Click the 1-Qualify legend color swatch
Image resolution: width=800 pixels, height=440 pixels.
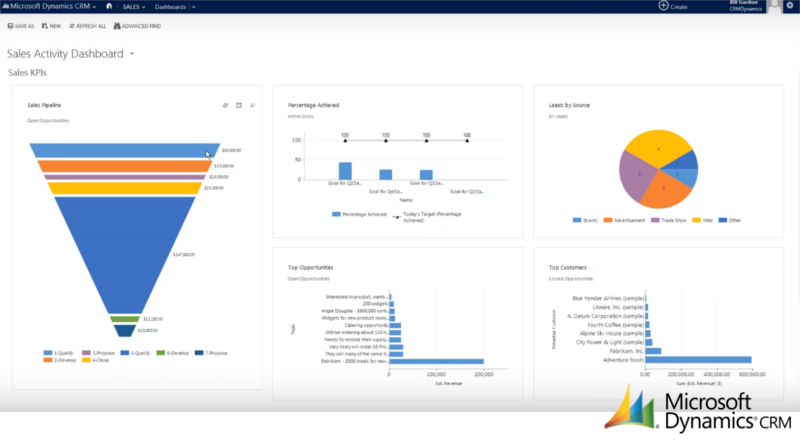pyautogui.click(x=47, y=353)
